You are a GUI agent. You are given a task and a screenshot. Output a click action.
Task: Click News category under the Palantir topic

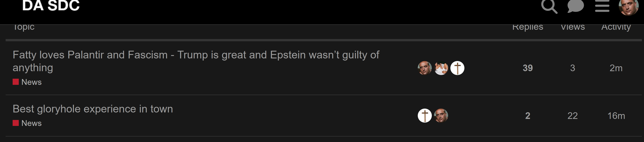[x=31, y=82]
